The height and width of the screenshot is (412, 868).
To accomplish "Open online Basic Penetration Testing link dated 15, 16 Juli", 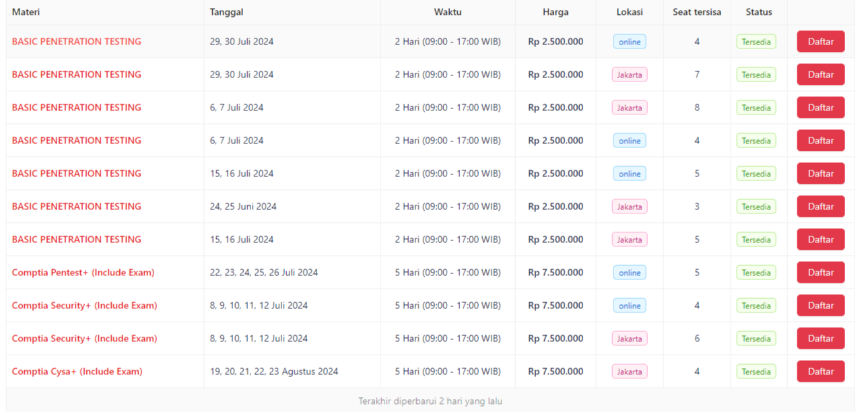I will click(x=76, y=174).
